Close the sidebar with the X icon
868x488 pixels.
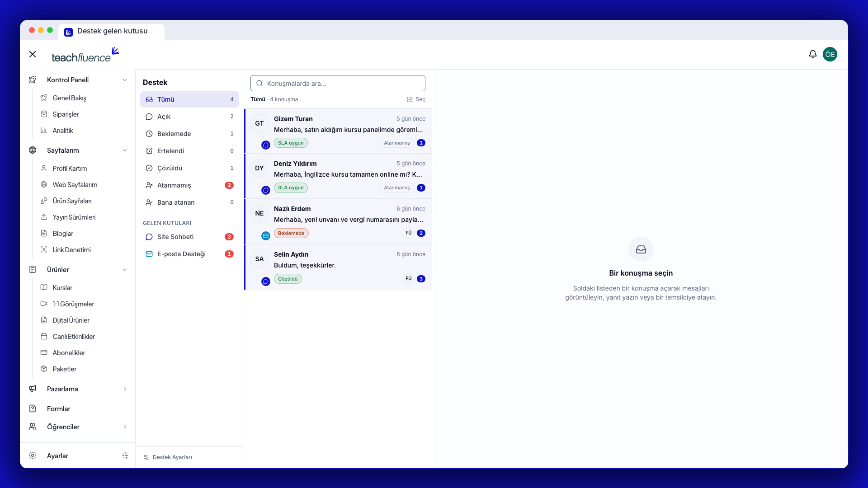(33, 54)
